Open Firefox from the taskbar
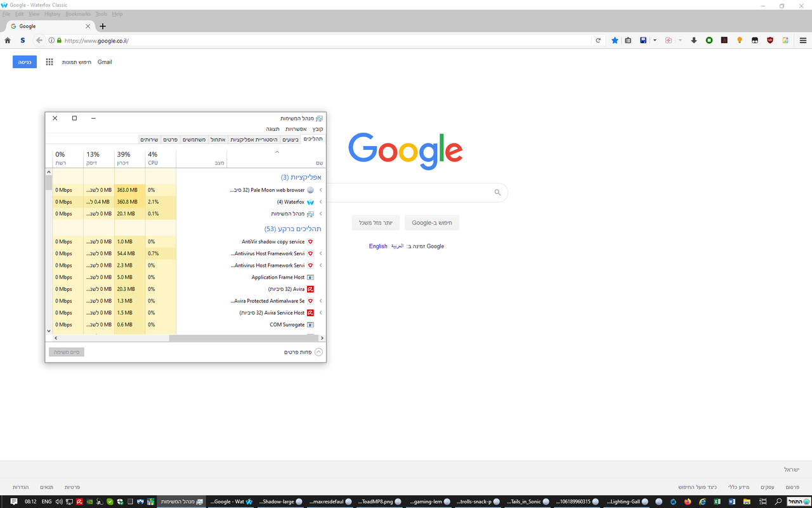 point(688,502)
